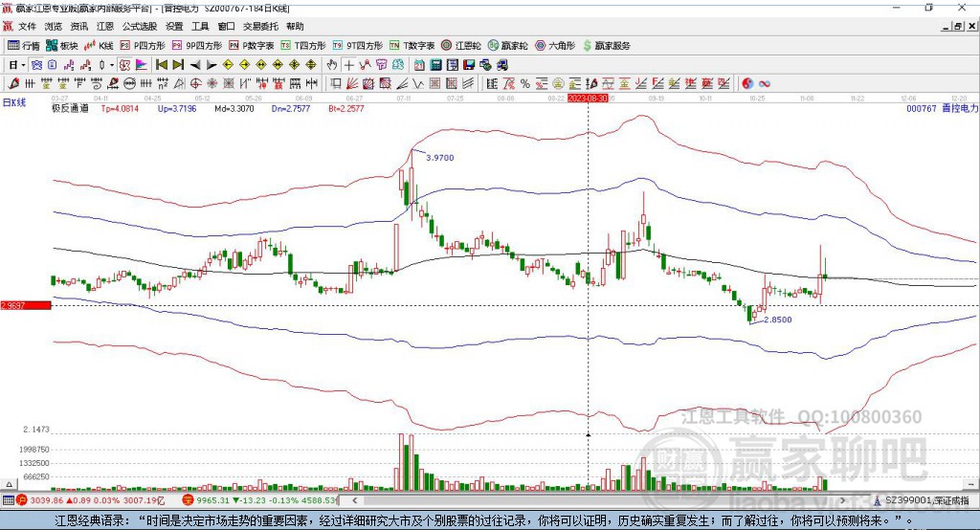The width and height of the screenshot is (980, 530).
Task: Click the truck icon in toolbar
Action: pos(501,65)
